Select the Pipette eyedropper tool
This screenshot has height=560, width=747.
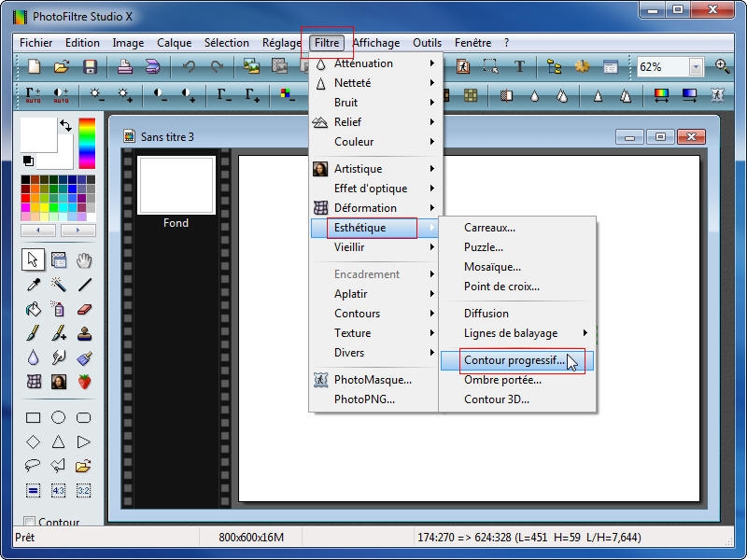pos(33,285)
